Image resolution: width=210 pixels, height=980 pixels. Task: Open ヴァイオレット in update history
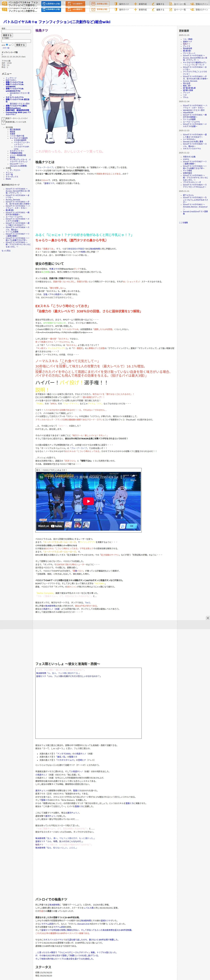(x=189, y=53)
